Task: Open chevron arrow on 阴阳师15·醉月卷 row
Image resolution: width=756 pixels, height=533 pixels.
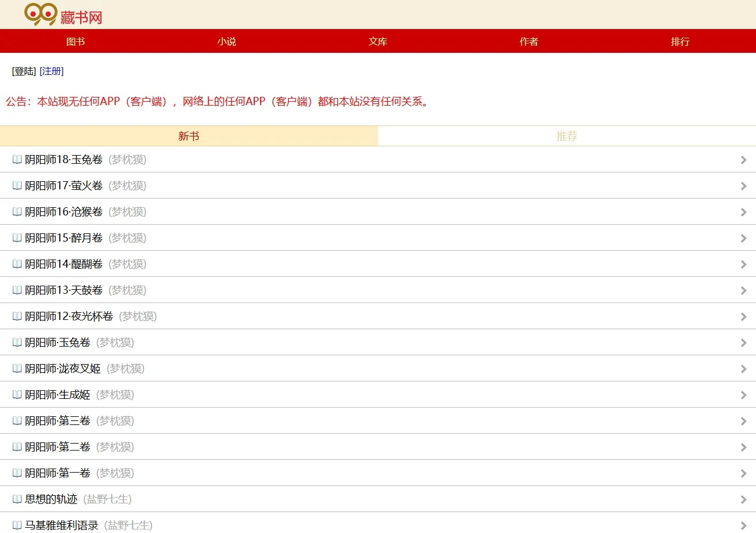Action: tap(744, 239)
